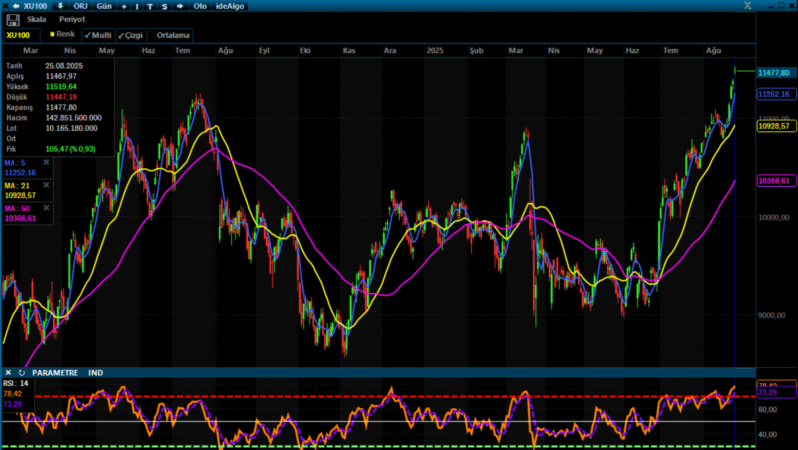The image size is (798, 450).
Task: Click the right arrow icon before Oto
Action: [x=178, y=6]
